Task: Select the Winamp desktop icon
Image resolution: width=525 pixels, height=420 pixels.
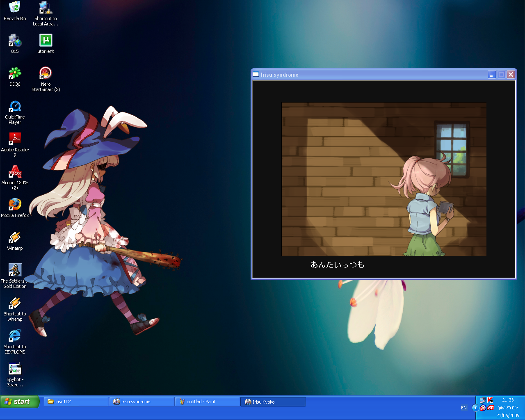Action: point(15,241)
